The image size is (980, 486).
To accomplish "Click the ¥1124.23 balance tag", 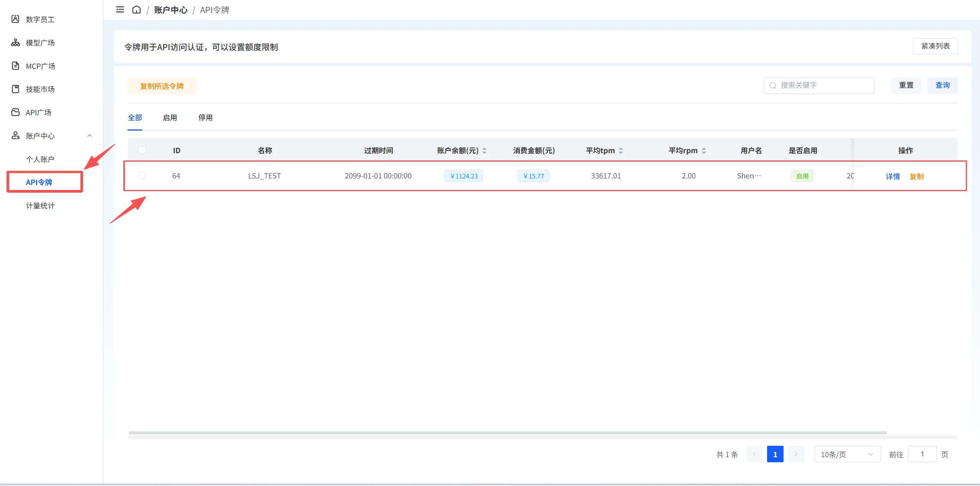I will tap(463, 176).
